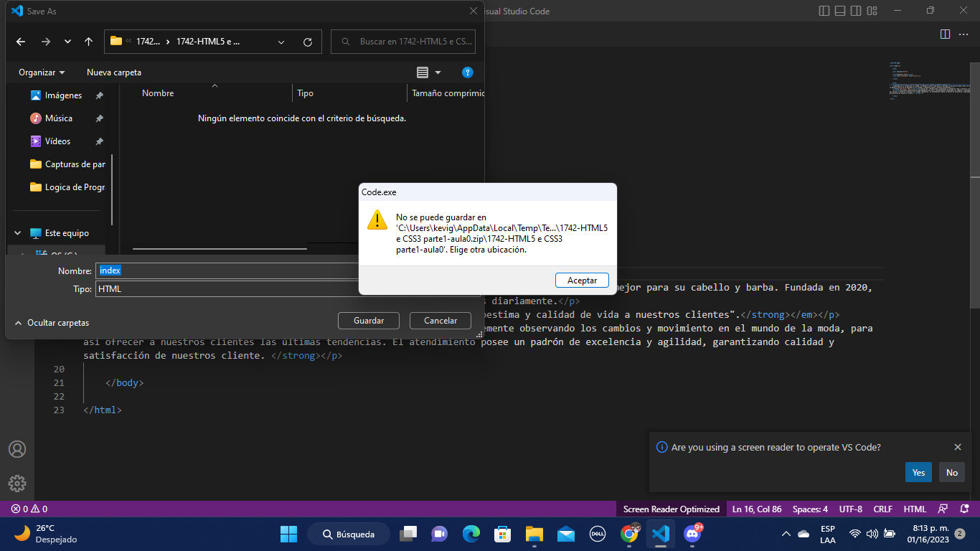The width and height of the screenshot is (980, 551).
Task: Open Manage gear icon in activity bar
Action: (17, 483)
